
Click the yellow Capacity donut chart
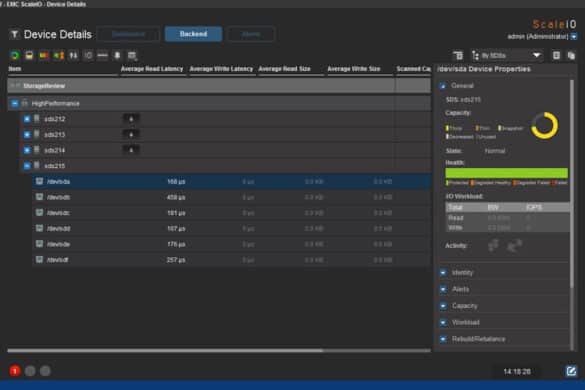coord(544,125)
